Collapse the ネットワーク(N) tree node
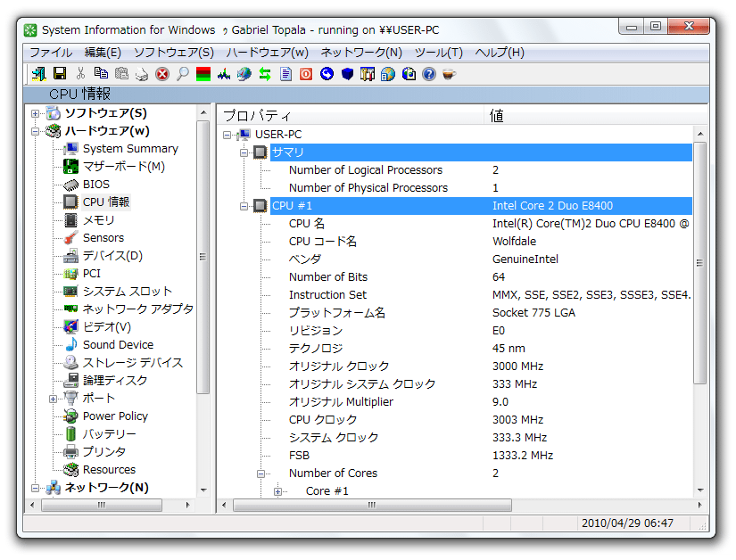The image size is (736, 560). 35,489
